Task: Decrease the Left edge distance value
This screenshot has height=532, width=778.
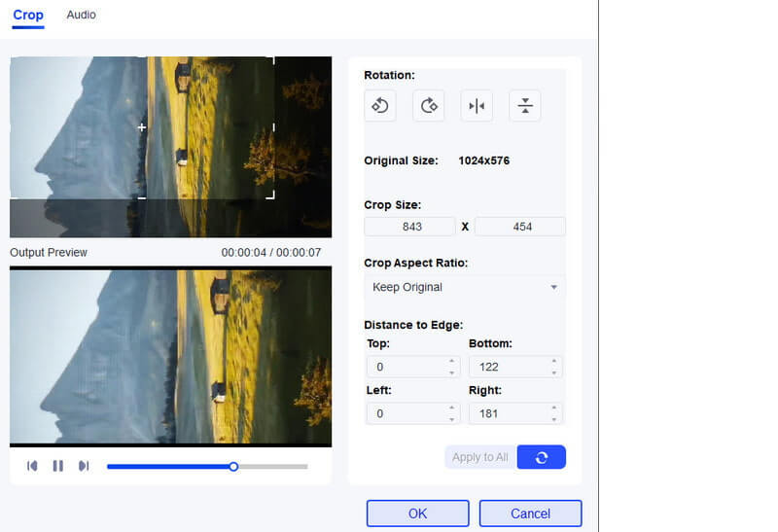Action: pos(451,419)
